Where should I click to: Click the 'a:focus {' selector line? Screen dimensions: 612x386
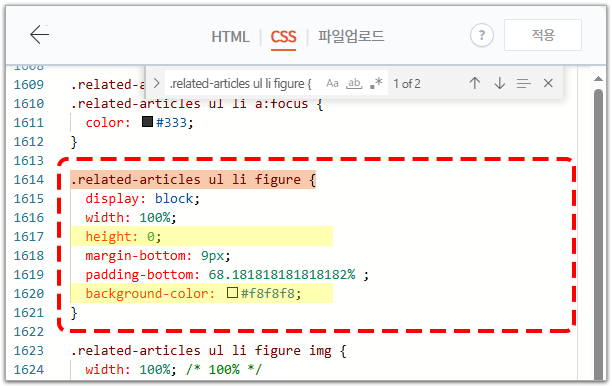click(197, 103)
